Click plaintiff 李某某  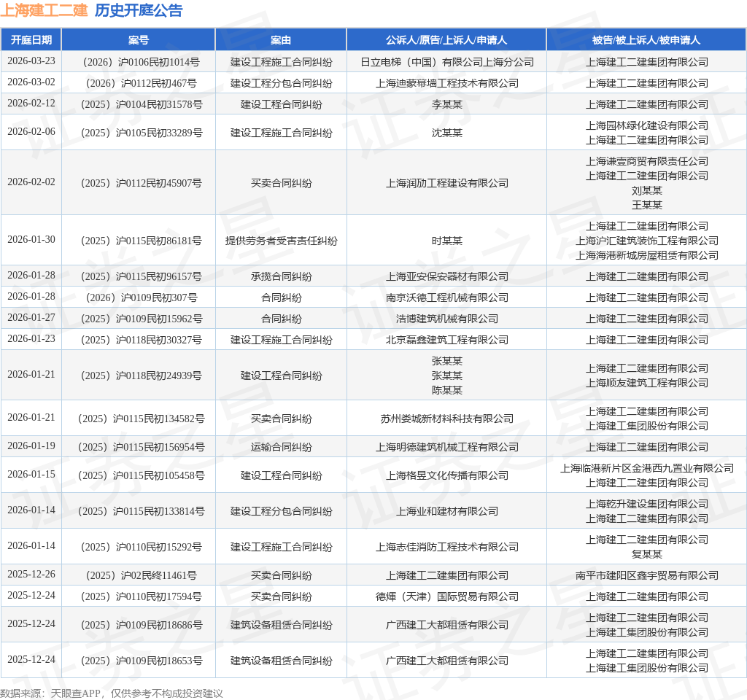pos(447,104)
